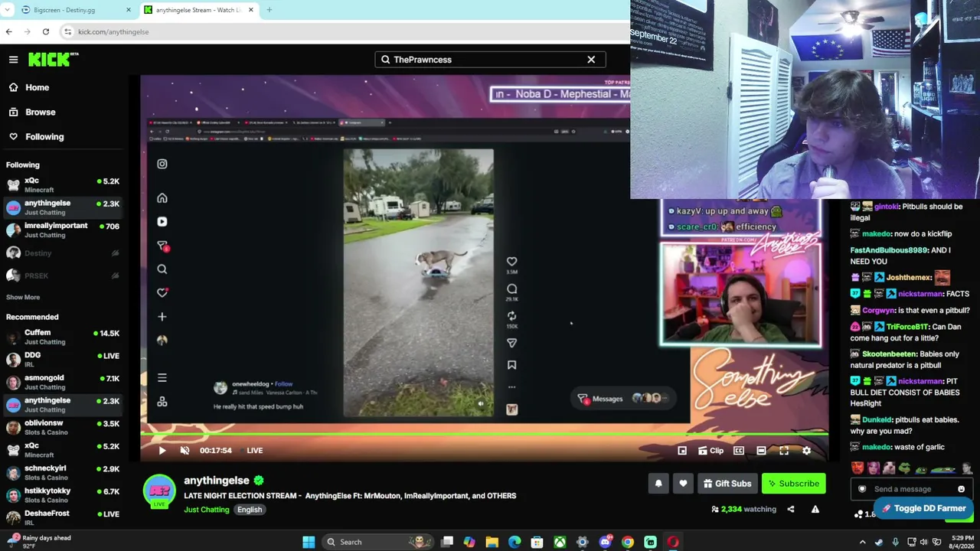Open asmongold in Recommended channels
The height and width of the screenshot is (551, 980).
point(63,382)
